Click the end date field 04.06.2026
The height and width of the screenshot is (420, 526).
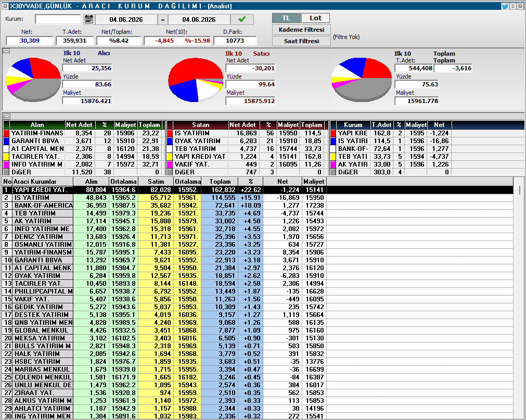(x=199, y=19)
